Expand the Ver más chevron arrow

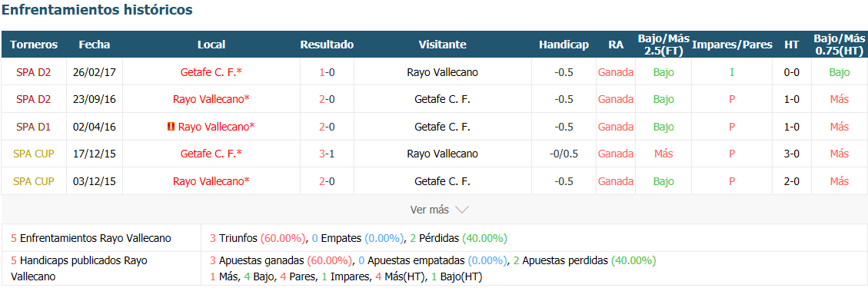[462, 210]
